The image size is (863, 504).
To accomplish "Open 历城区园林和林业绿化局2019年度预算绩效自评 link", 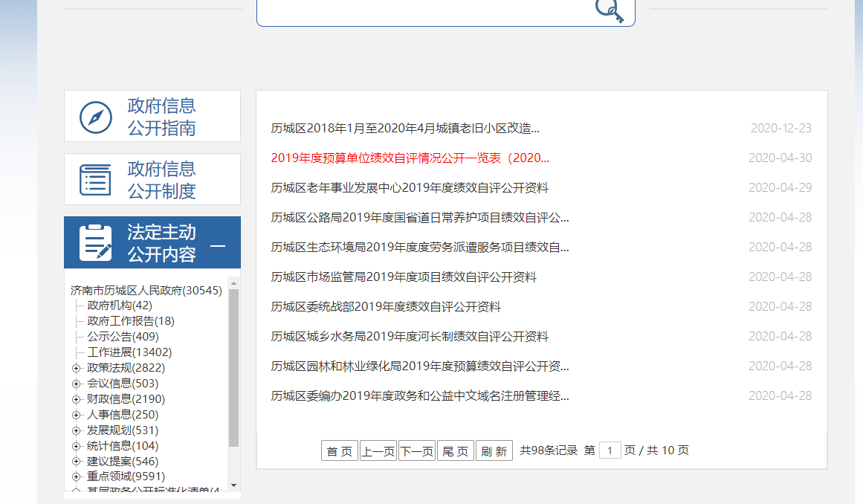I will [x=420, y=366].
